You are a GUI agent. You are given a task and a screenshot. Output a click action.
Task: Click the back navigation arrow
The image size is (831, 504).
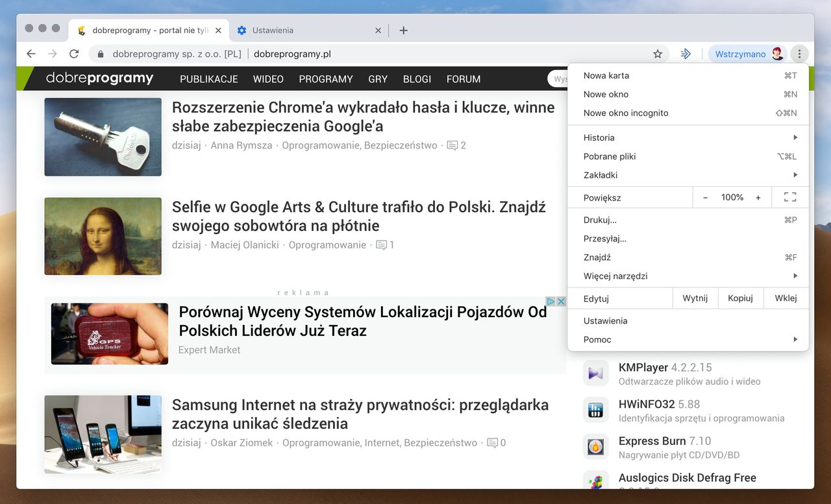click(31, 54)
